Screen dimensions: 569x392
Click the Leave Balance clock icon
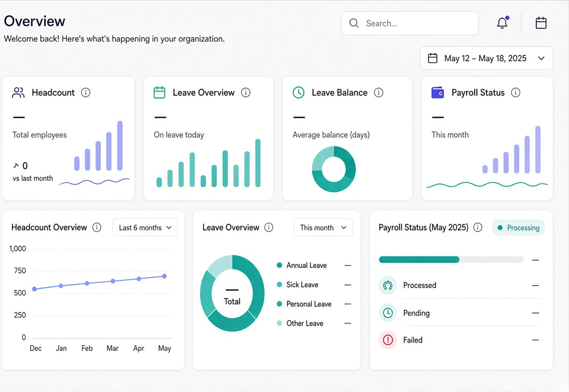pyautogui.click(x=298, y=93)
